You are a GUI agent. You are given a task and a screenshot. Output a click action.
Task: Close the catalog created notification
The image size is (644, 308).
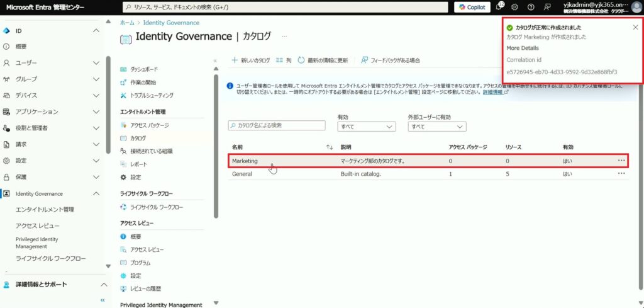pos(635,27)
